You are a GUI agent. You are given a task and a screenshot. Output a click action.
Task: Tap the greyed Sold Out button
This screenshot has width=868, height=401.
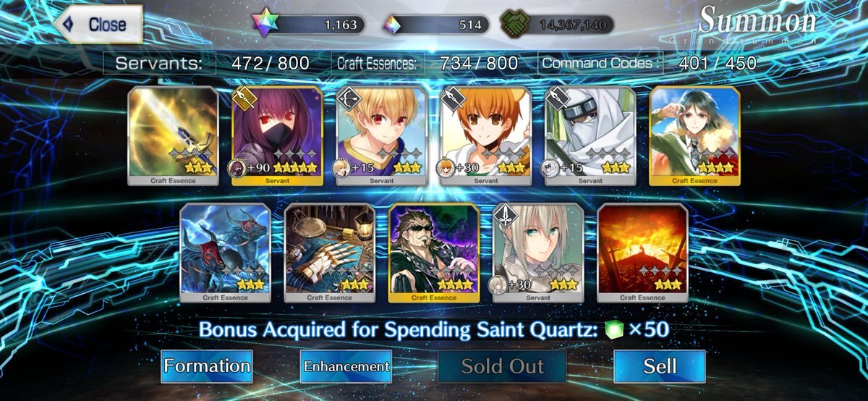(503, 366)
